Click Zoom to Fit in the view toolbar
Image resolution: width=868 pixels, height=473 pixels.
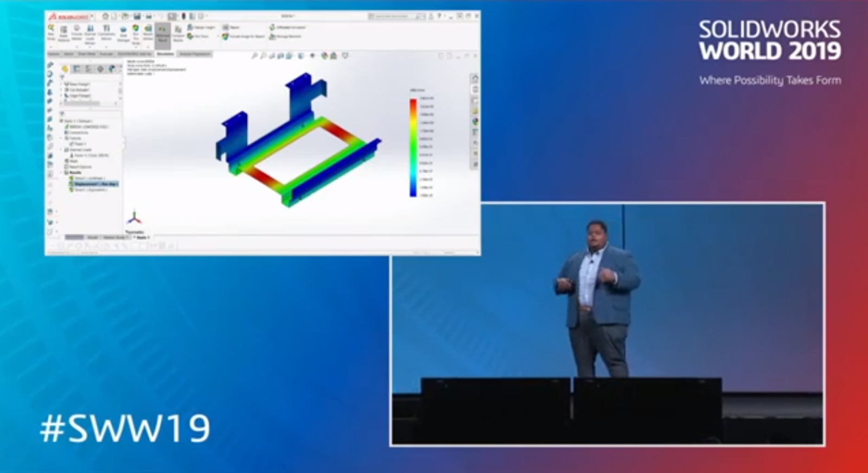(x=254, y=55)
